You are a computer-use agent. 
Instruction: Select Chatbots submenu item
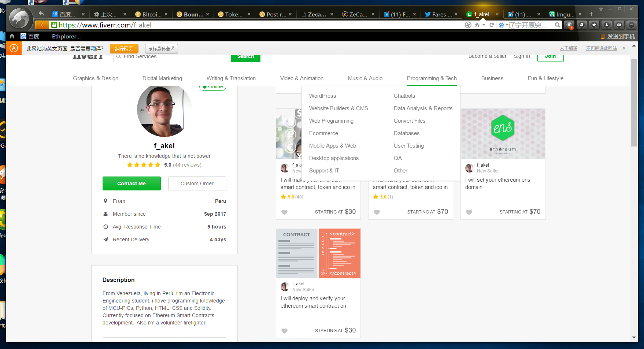click(404, 96)
